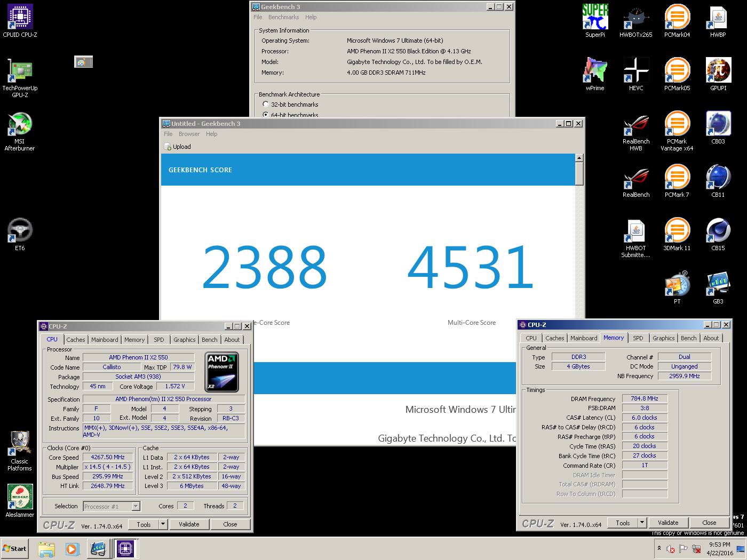Launch the PCMark05 shortcut

677,74
